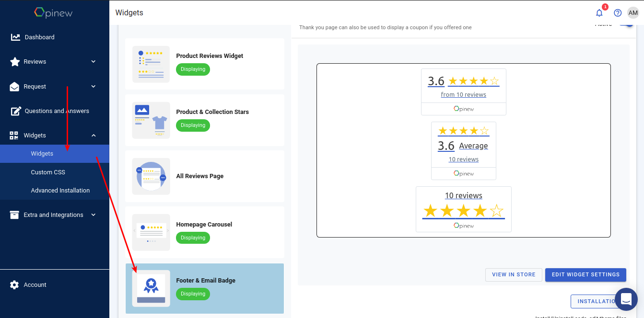Open the Dashboard from the sidebar
The image size is (644, 318).
pyautogui.click(x=14, y=37)
